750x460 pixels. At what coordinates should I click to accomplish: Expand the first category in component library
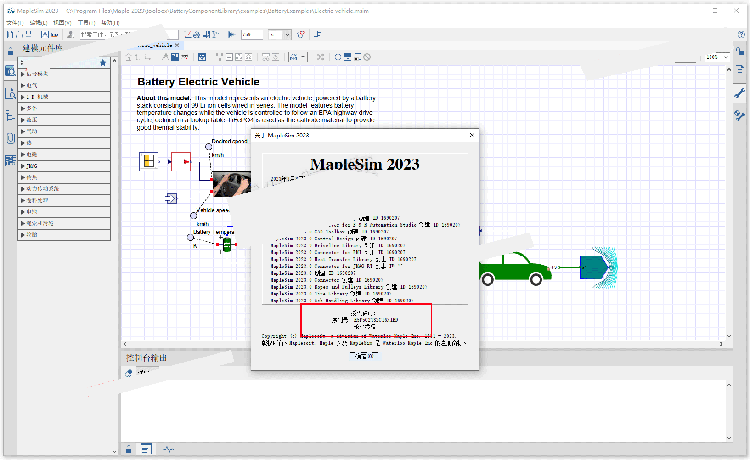point(23,74)
